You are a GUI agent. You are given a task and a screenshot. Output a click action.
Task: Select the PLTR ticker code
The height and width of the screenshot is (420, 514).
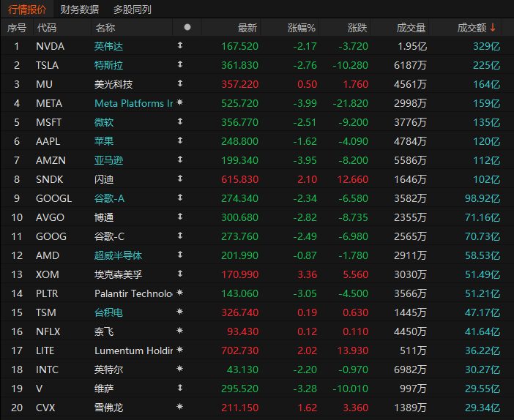(x=47, y=293)
